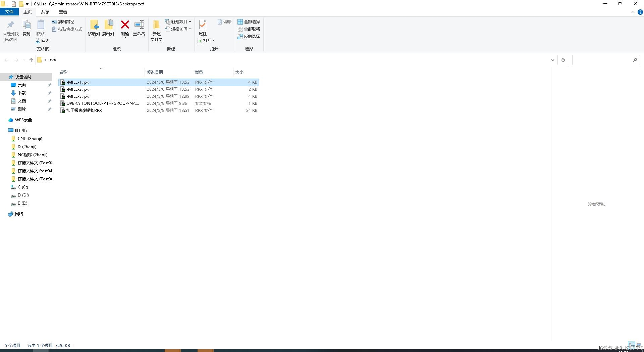Switch to Home (主页) ribbon tab
644x352 pixels.
point(28,12)
